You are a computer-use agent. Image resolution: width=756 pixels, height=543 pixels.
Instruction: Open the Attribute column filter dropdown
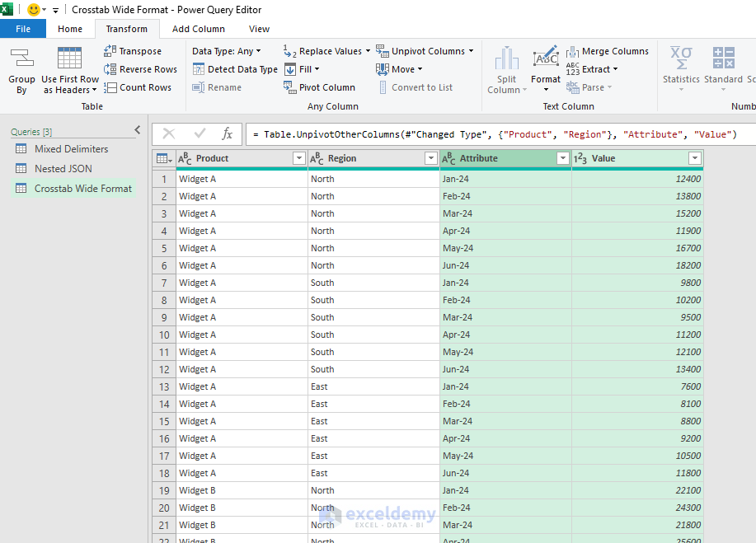tap(562, 158)
